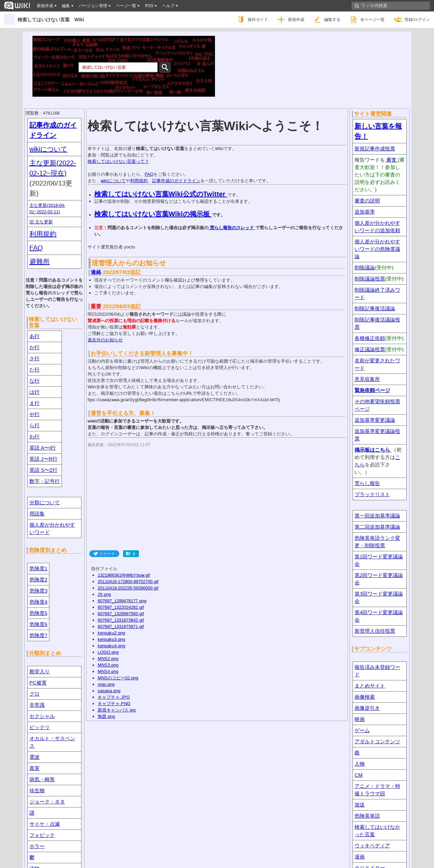Open まとめサイト link
The width and height of the screenshot is (434, 868).
point(369,686)
